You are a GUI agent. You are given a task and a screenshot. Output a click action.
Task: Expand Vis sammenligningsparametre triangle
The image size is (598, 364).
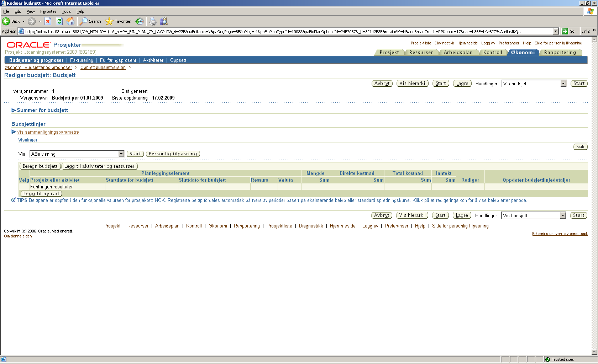(14, 132)
